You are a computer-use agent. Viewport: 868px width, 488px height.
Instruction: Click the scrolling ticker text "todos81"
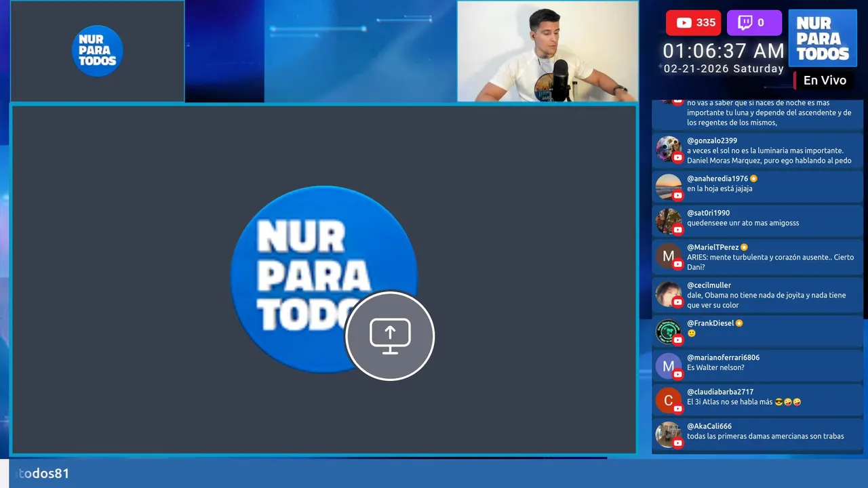(x=43, y=473)
